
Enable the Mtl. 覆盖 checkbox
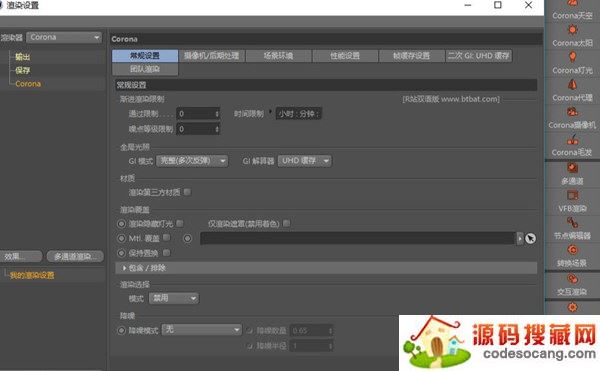click(166, 238)
